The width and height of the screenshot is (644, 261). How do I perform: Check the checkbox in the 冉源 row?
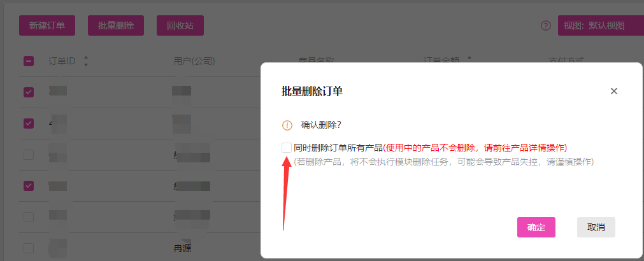click(29, 248)
